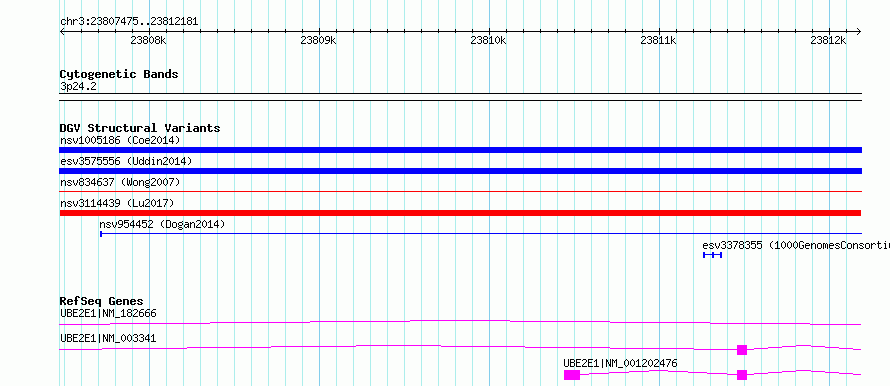Open the esv3378355 (1000GenomesConsortium) label
This screenshot has width=890, height=386.
pyautogui.click(x=796, y=245)
